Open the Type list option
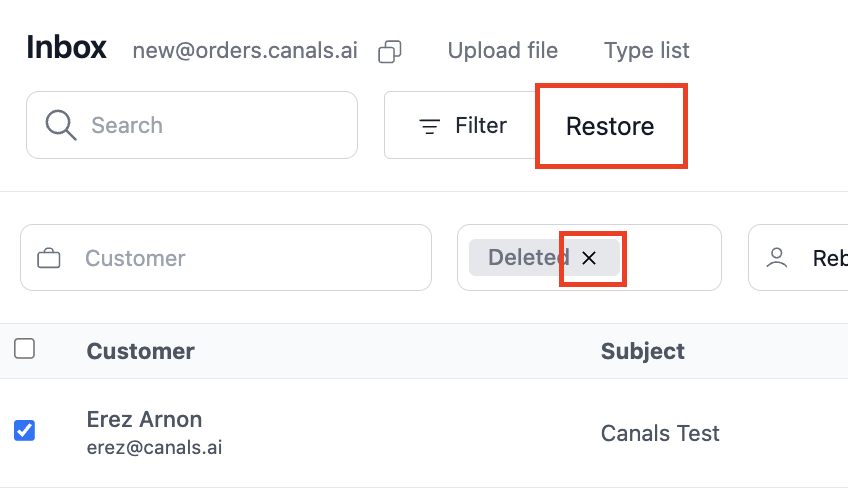 [x=646, y=51]
